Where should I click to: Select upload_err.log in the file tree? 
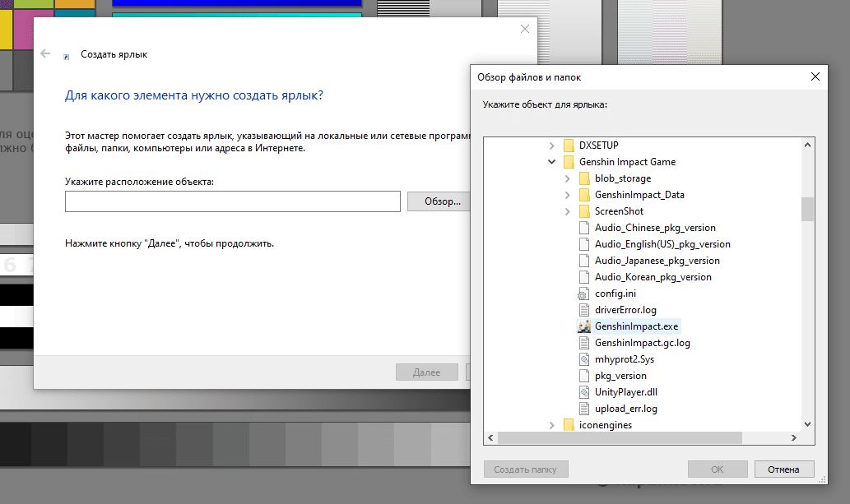pyautogui.click(x=625, y=409)
